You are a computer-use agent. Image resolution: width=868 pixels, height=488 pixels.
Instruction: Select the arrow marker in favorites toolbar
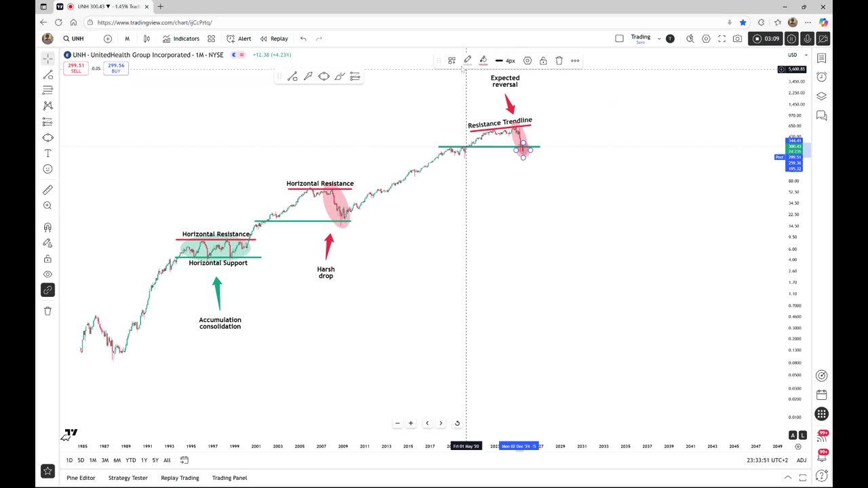tap(308, 77)
